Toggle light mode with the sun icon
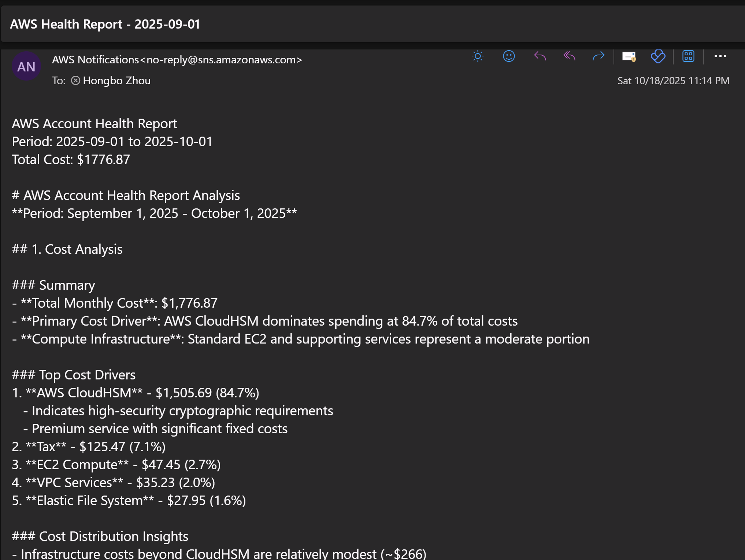 [x=478, y=56]
